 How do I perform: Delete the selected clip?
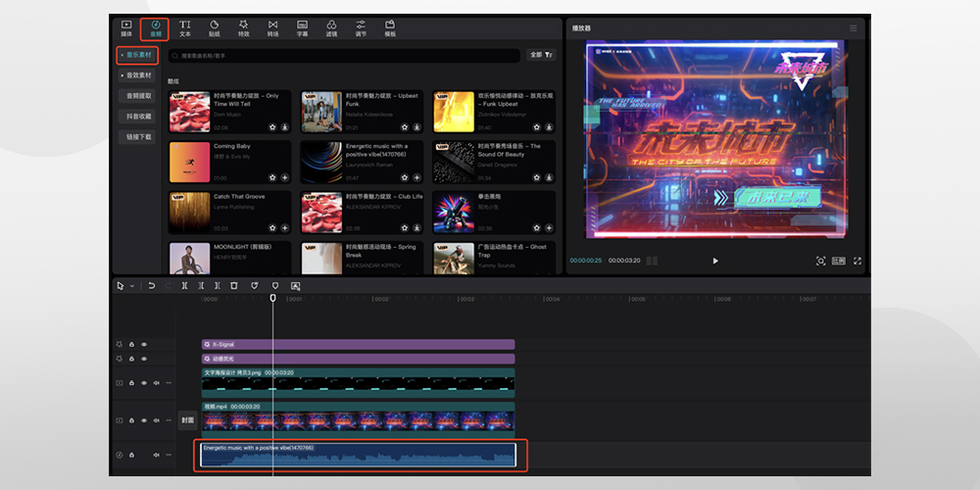234,285
